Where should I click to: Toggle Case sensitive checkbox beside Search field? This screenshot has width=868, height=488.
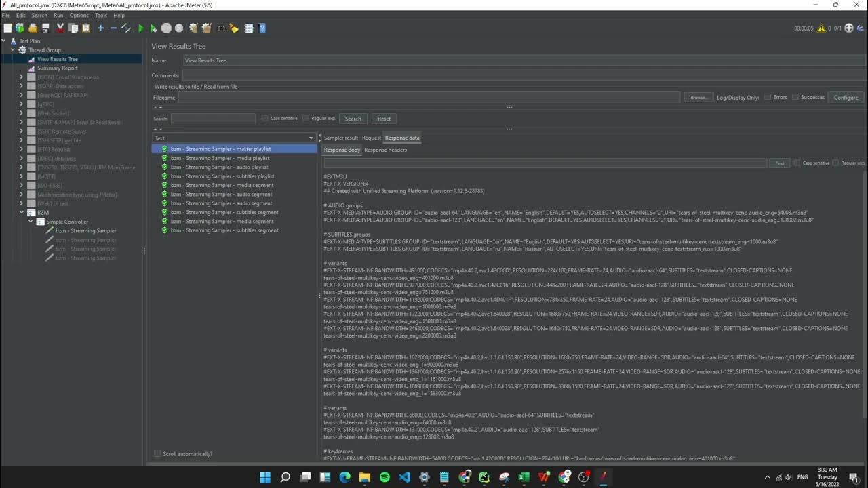(265, 118)
